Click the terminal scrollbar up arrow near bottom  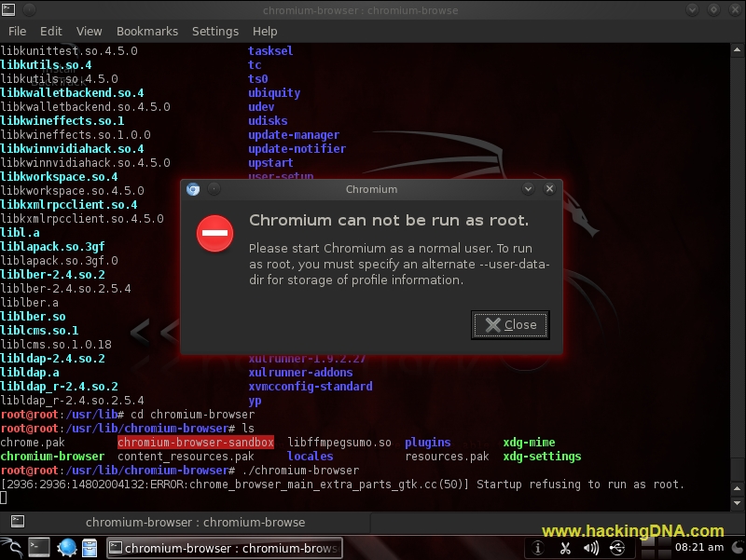[737, 488]
